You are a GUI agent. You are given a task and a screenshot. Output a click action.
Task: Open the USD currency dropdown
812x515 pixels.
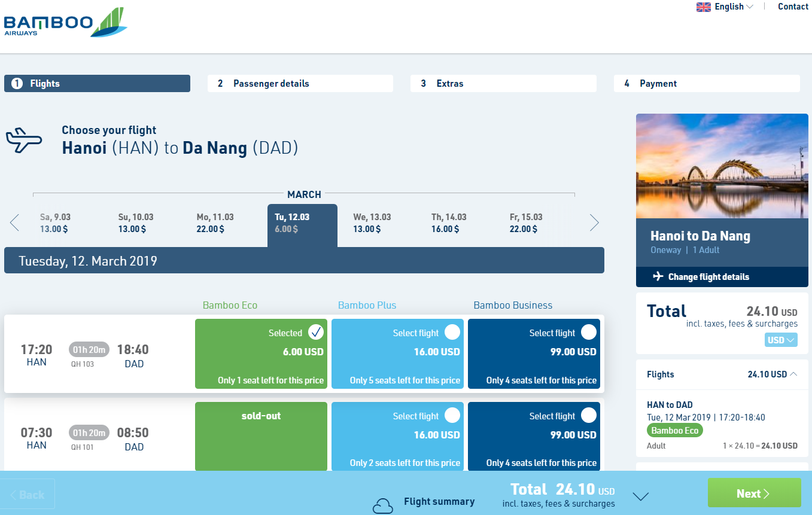coord(780,339)
